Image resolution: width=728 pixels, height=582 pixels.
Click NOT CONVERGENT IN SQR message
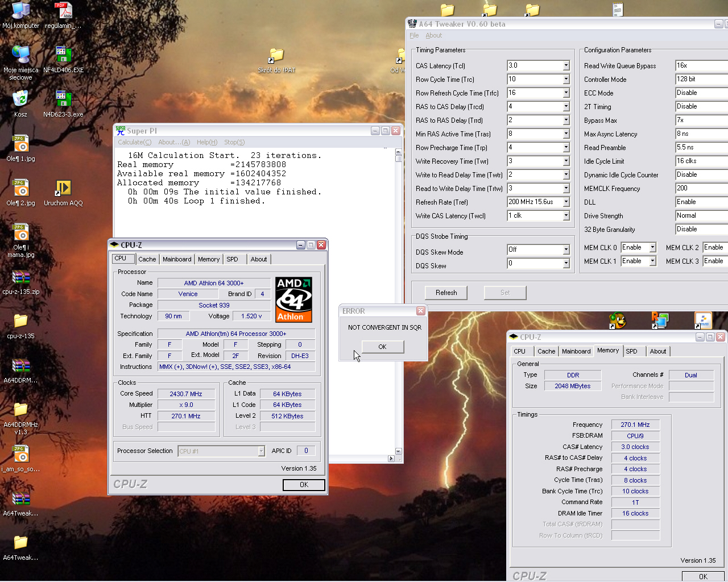coord(384,327)
